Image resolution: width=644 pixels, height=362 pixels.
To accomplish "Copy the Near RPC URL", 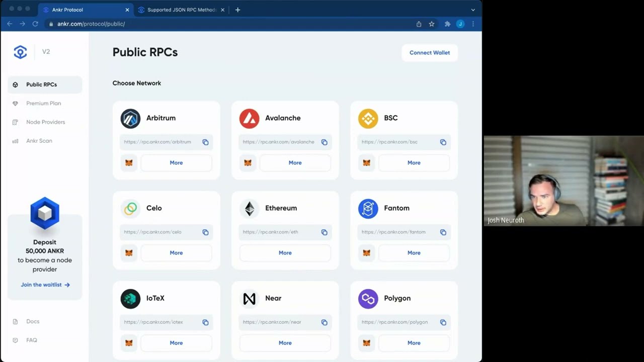I will coord(324,322).
